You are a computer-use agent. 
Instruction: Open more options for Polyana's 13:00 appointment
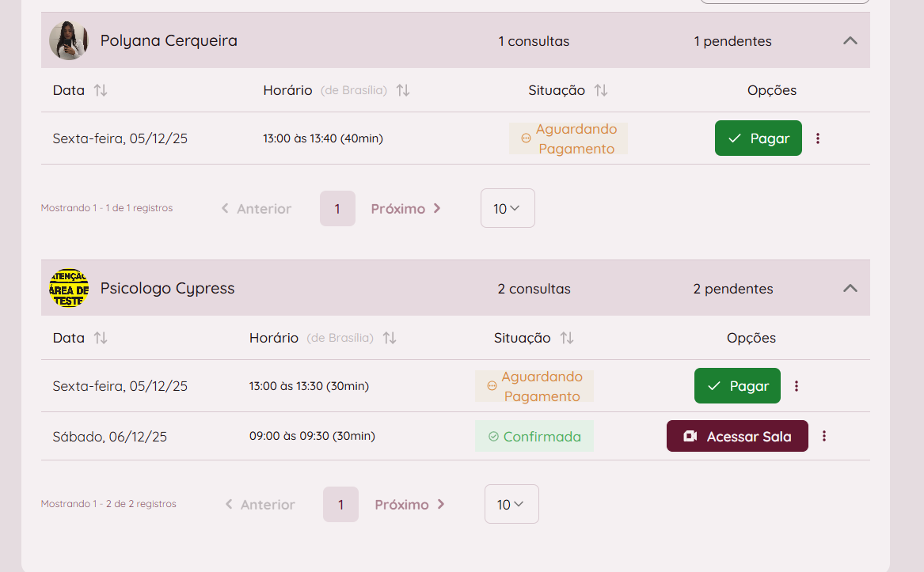coord(818,138)
